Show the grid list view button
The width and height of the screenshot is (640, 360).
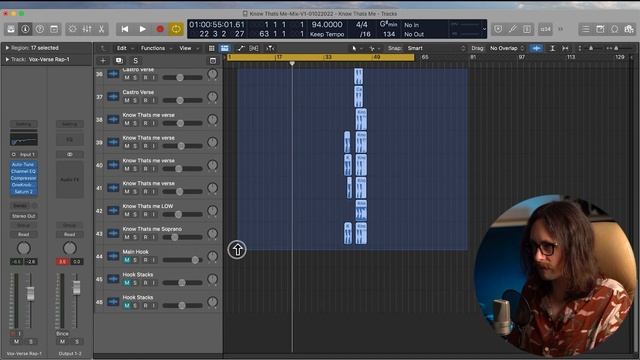pos(211,48)
